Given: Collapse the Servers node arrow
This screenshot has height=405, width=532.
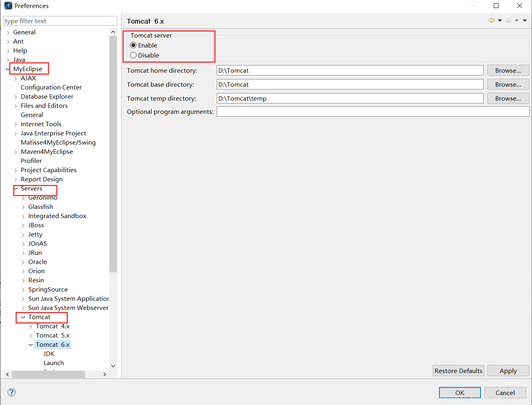Looking at the screenshot, I should tap(16, 189).
